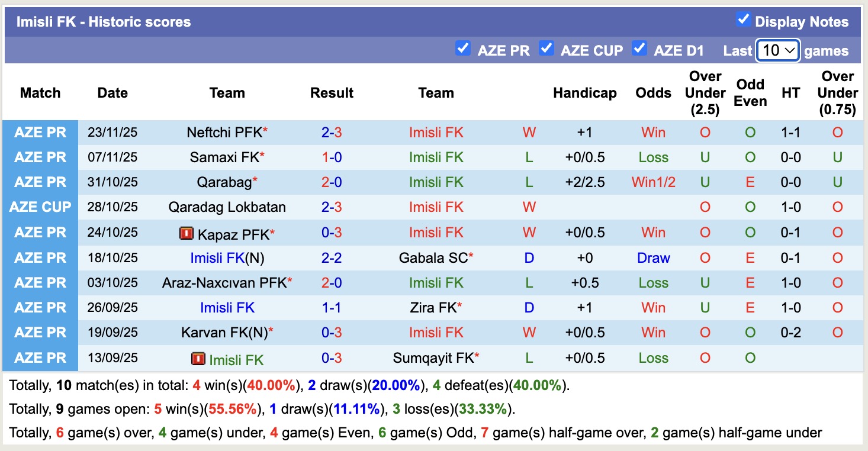Image resolution: width=868 pixels, height=451 pixels.
Task: Click the 0-3 score versus Sumqayit
Action: (x=332, y=358)
